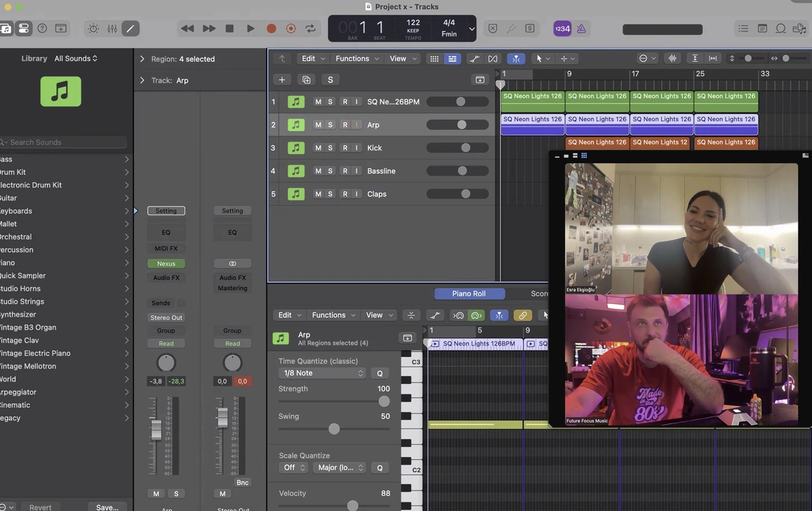The height and width of the screenshot is (511, 812).
Task: Open the Loop Browser button
Action: (781, 28)
